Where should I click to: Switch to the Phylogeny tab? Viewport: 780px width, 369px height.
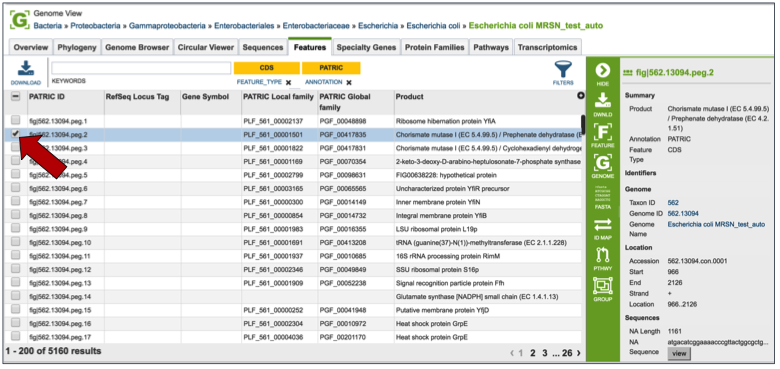click(76, 47)
